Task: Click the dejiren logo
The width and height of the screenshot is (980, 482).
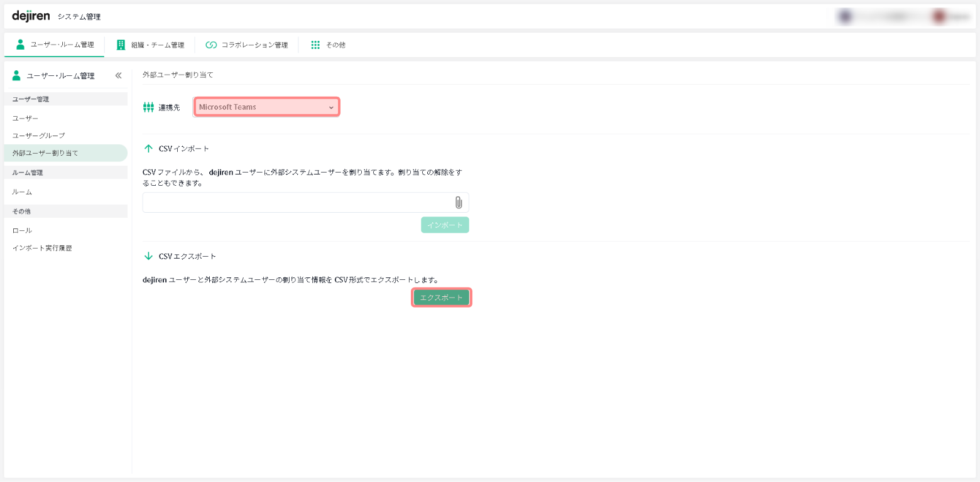Action: pos(31,16)
